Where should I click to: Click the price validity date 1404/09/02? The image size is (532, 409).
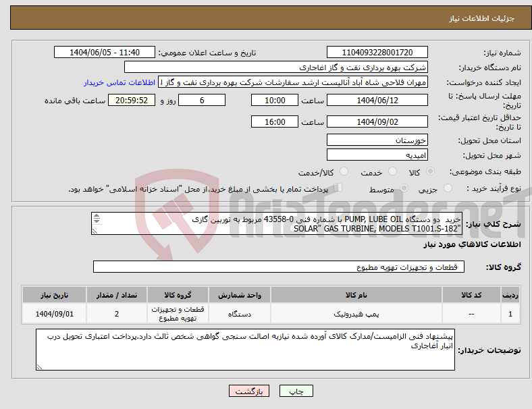coord(377,121)
